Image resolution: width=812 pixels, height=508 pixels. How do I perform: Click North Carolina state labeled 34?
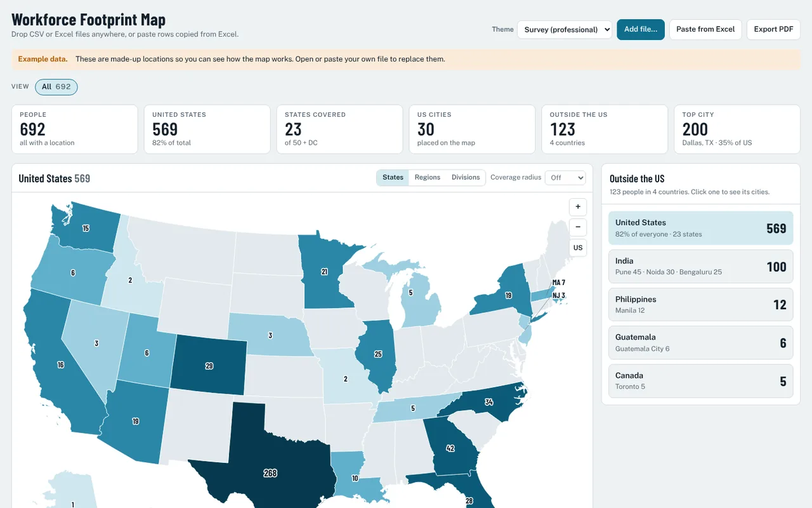pyautogui.click(x=488, y=402)
